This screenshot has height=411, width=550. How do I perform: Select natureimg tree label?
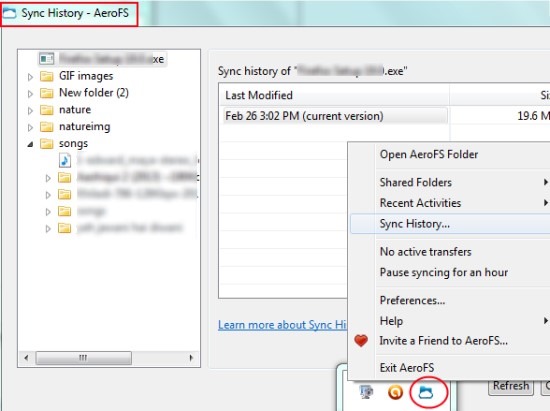[x=85, y=127]
